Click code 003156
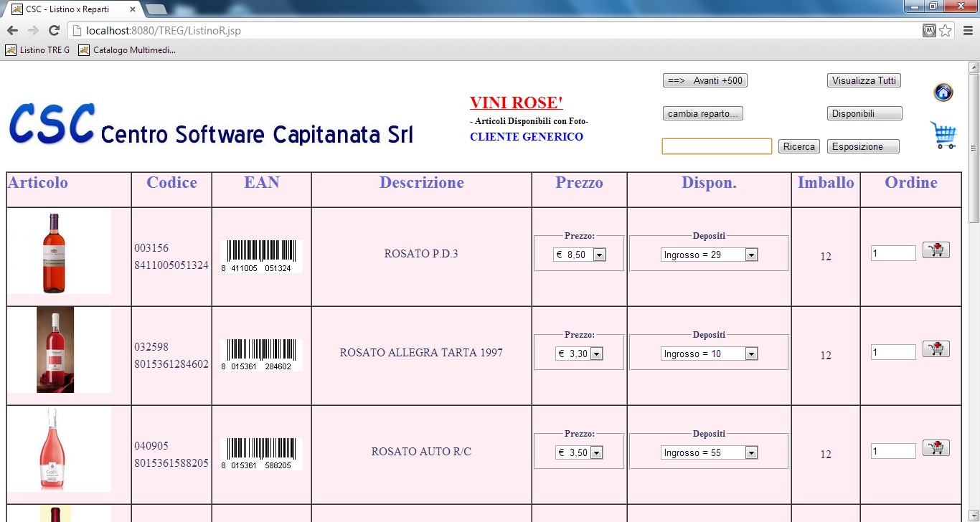Image resolution: width=980 pixels, height=522 pixels. click(151, 248)
